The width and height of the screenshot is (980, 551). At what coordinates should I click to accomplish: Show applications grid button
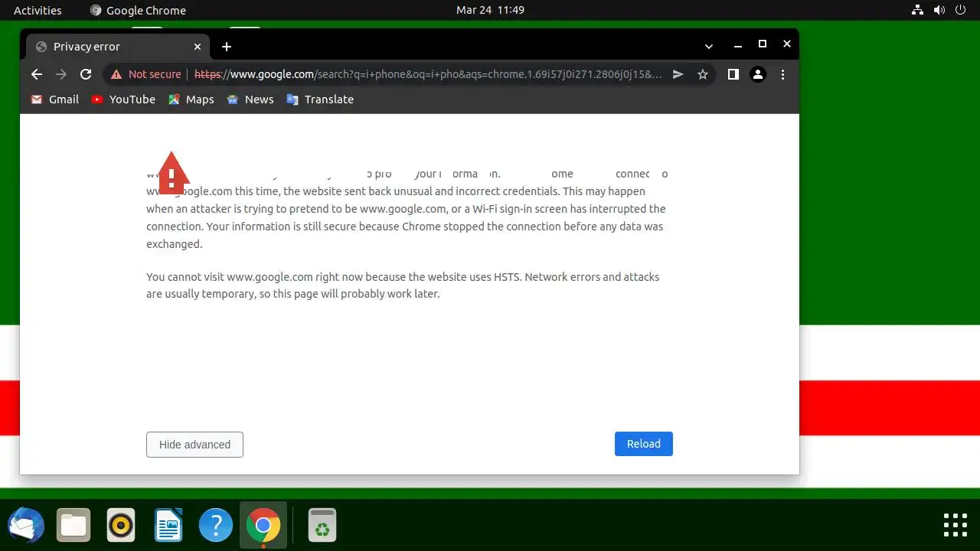[x=955, y=525]
